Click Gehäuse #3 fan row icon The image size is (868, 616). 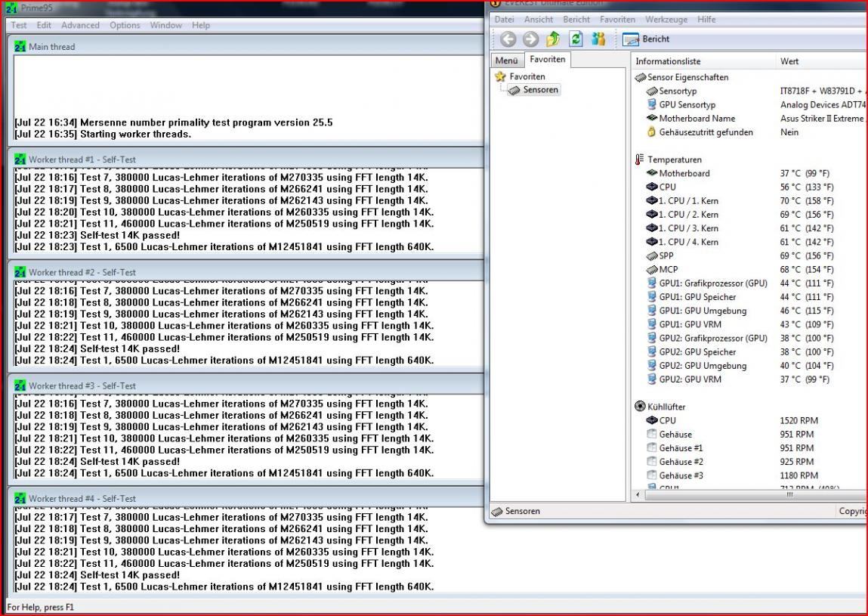point(651,475)
